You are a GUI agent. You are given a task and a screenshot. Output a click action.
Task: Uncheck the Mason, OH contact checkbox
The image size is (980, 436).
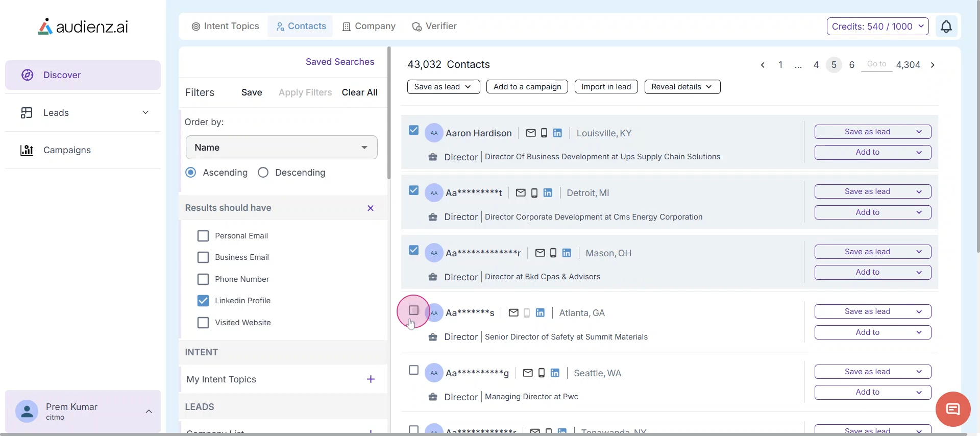pyautogui.click(x=413, y=250)
